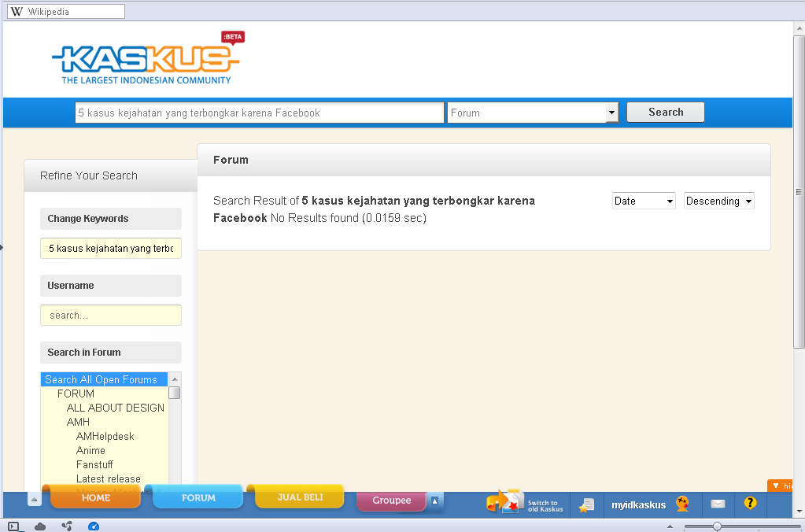Click the turbo speed gauge icon

[x=94, y=526]
